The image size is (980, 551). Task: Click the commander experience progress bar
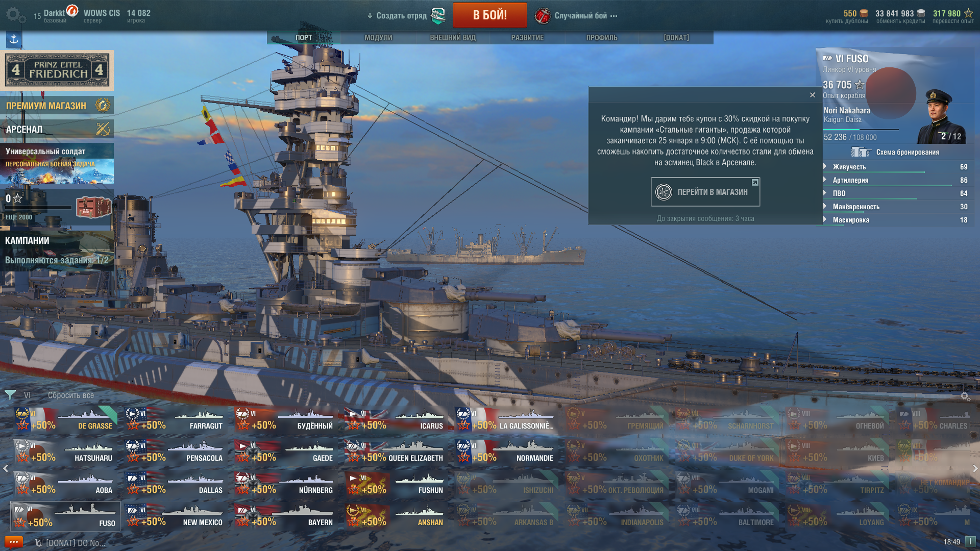(x=861, y=130)
